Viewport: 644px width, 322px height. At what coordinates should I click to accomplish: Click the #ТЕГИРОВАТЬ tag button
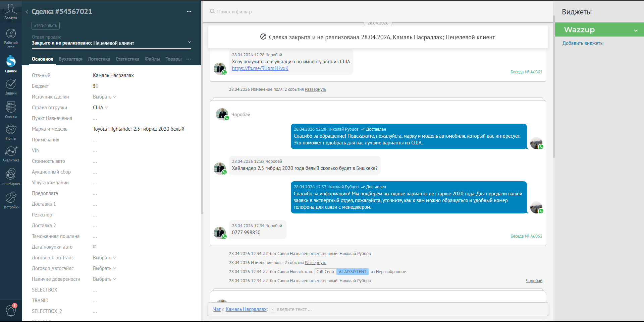click(46, 26)
